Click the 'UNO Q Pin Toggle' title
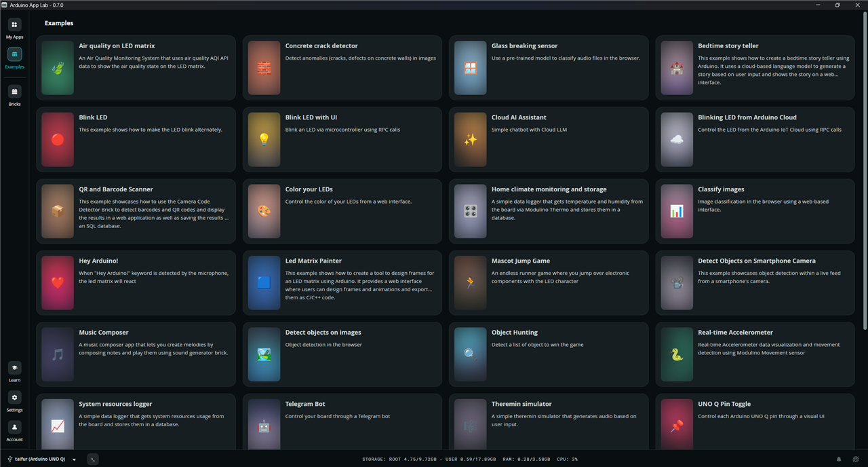This screenshot has width=868, height=467. [x=724, y=404]
